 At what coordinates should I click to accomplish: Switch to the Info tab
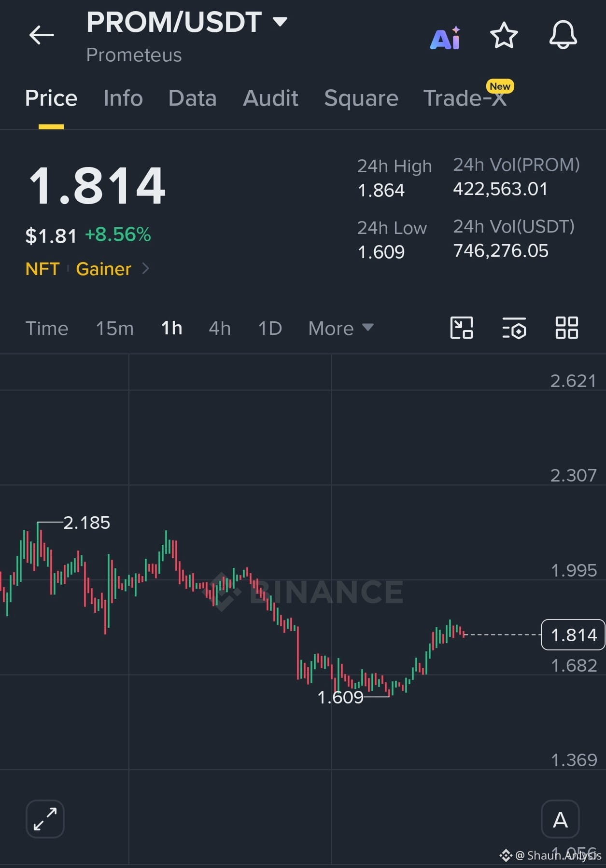[123, 98]
